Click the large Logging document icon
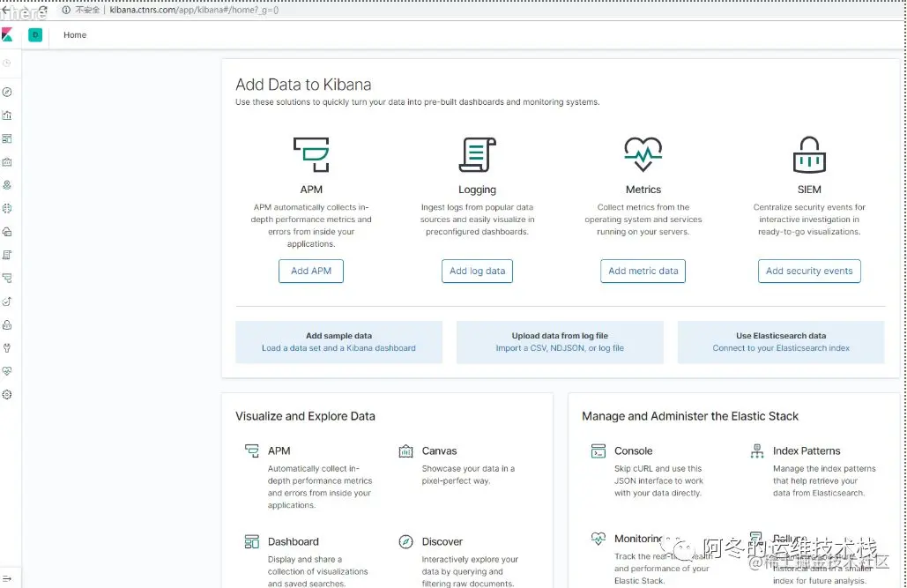 pos(477,154)
